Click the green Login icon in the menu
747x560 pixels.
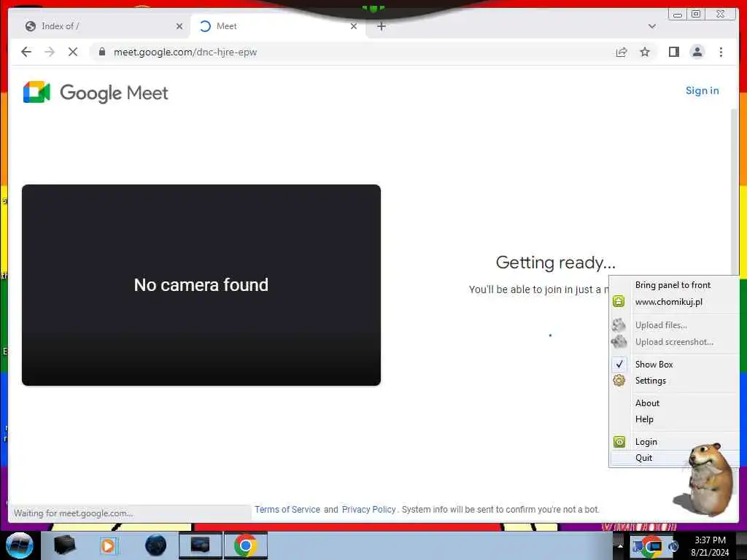(619, 442)
